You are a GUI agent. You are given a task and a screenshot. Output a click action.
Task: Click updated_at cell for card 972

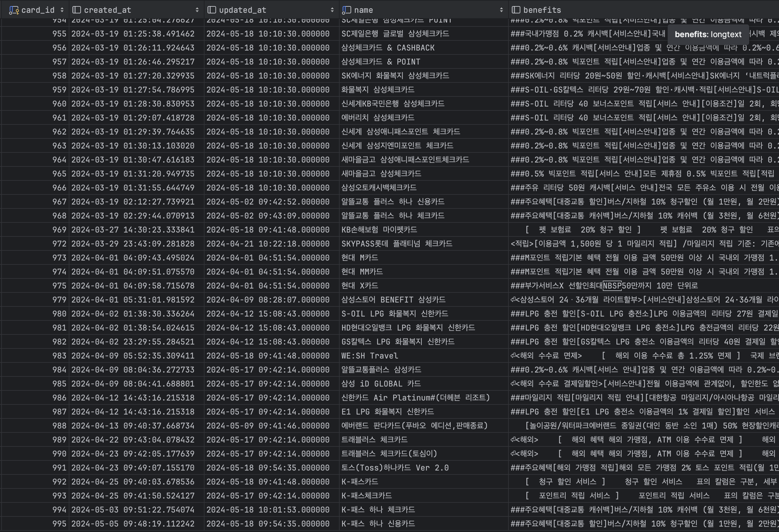tap(268, 244)
